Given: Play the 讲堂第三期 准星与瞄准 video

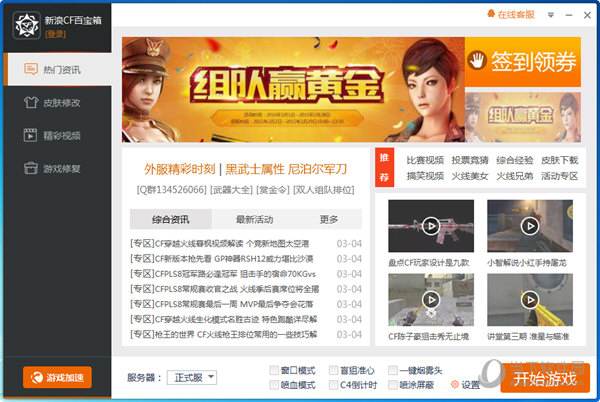Looking at the screenshot, I should click(x=530, y=299).
